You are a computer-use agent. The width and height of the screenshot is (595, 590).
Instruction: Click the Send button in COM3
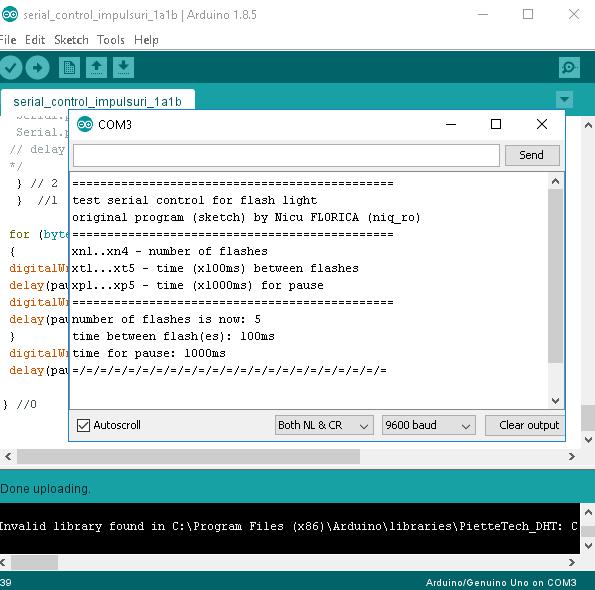click(532, 155)
